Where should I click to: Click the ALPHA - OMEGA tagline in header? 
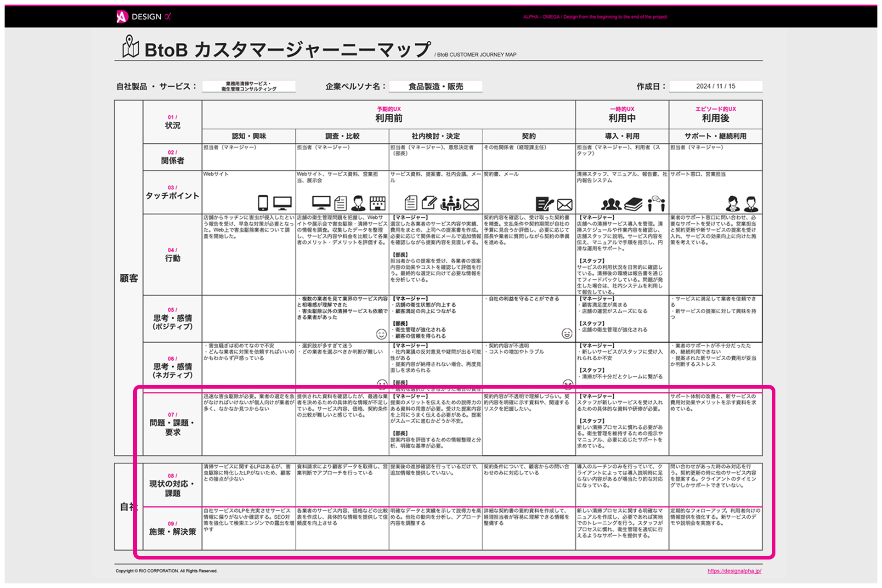click(x=595, y=17)
